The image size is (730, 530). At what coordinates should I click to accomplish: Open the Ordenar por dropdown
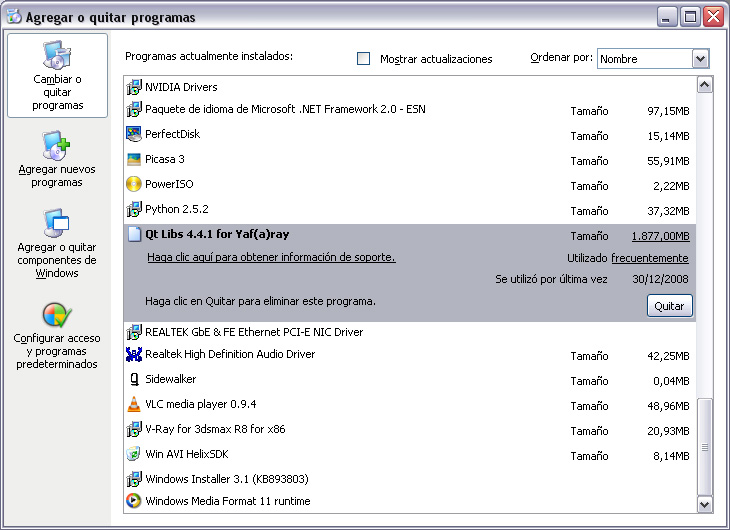tap(700, 59)
